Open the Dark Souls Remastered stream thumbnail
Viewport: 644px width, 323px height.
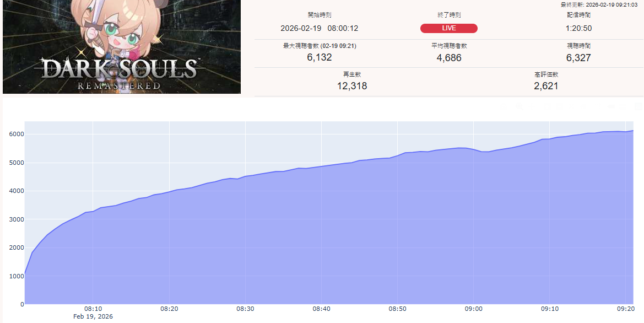coord(122,46)
